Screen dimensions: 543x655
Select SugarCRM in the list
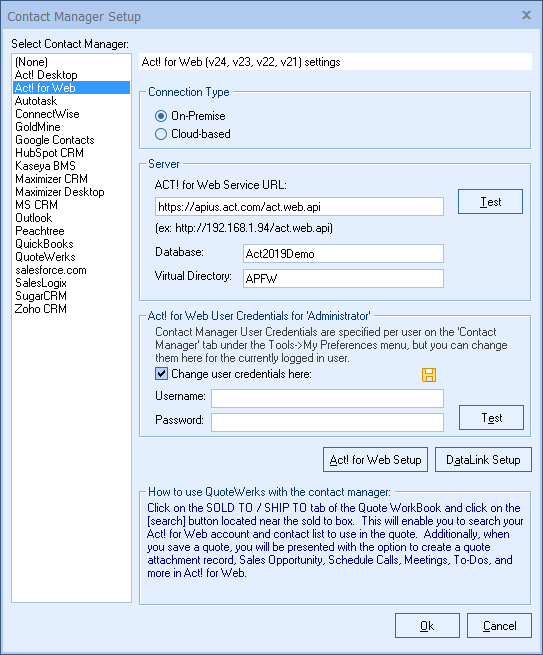pyautogui.click(x=71, y=296)
